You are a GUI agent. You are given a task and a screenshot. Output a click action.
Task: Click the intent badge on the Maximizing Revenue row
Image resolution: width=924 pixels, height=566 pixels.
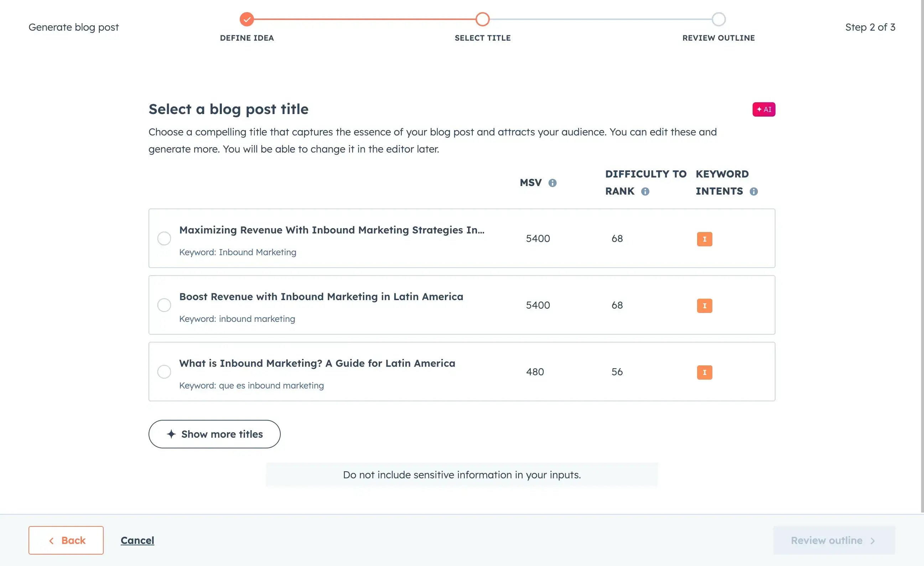point(704,239)
